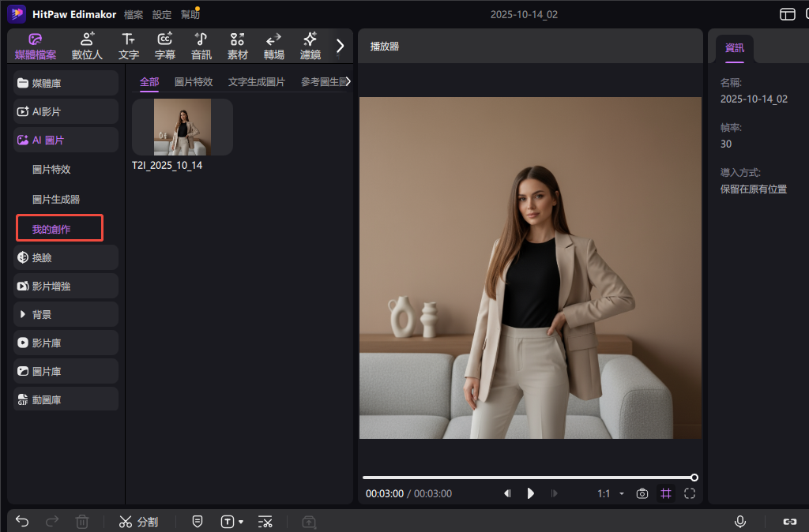Open the 1:1 aspect ratio dropdown
This screenshot has width=809, height=532.
[608, 493]
